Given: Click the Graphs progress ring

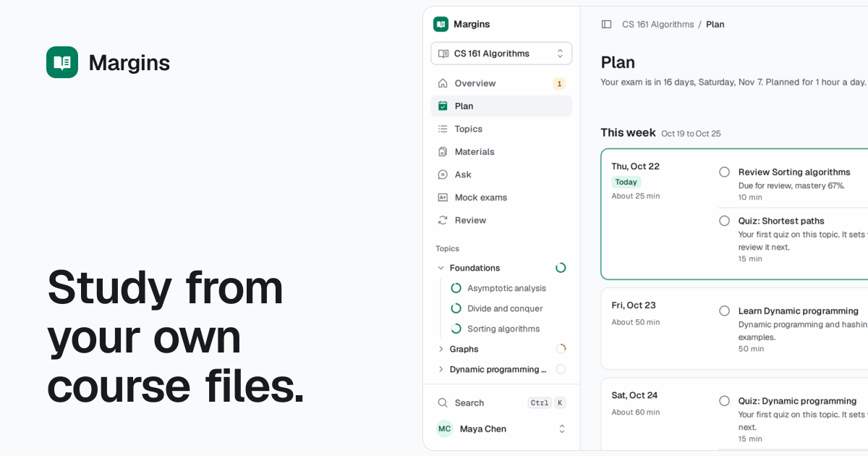Looking at the screenshot, I should point(561,349).
